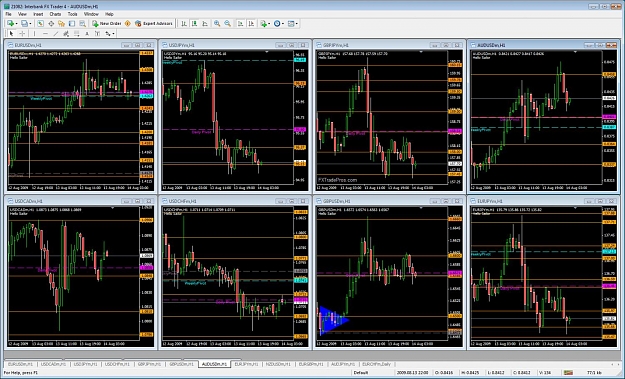Viewport: 625px width, 379px height.
Task: Switch chart to Line Chart mode
Action: [x=204, y=24]
